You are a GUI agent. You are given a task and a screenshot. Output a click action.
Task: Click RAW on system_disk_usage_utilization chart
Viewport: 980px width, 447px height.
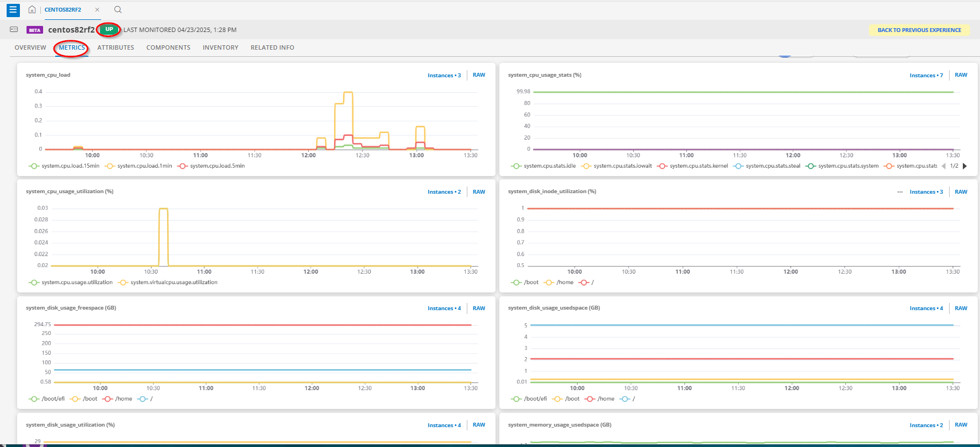click(x=479, y=425)
